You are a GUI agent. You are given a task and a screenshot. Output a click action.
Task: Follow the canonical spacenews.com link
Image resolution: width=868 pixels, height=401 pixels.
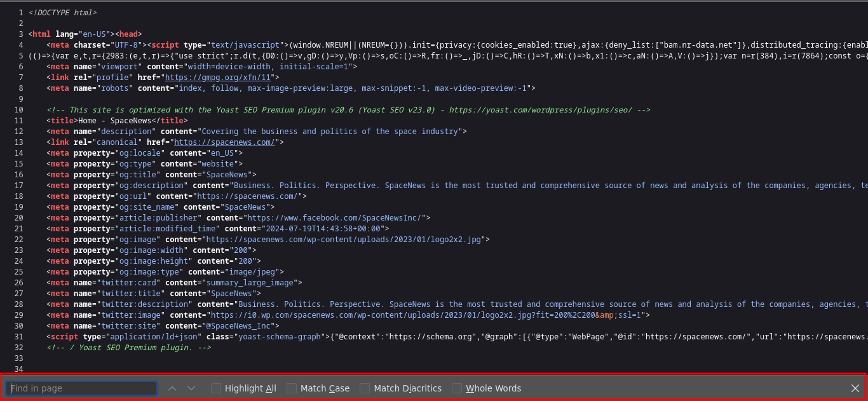(224, 142)
